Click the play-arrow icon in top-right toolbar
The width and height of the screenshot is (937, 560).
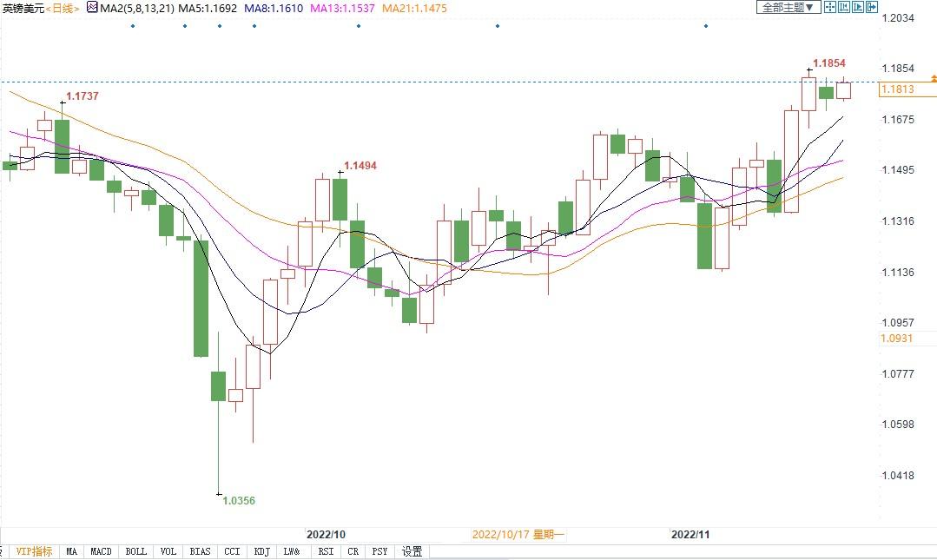[859, 7]
